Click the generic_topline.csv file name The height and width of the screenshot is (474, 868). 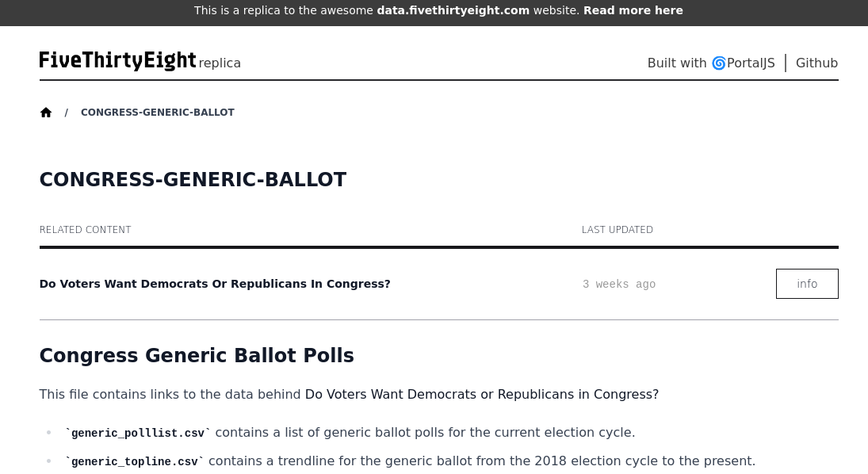pos(135,461)
